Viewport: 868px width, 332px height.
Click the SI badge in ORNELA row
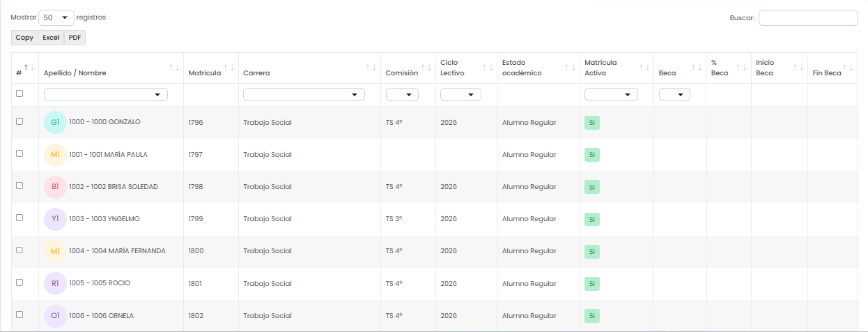pyautogui.click(x=592, y=316)
